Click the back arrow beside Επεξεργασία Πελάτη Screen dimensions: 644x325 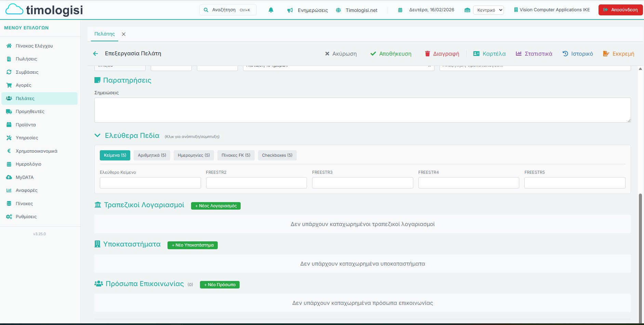tap(95, 54)
